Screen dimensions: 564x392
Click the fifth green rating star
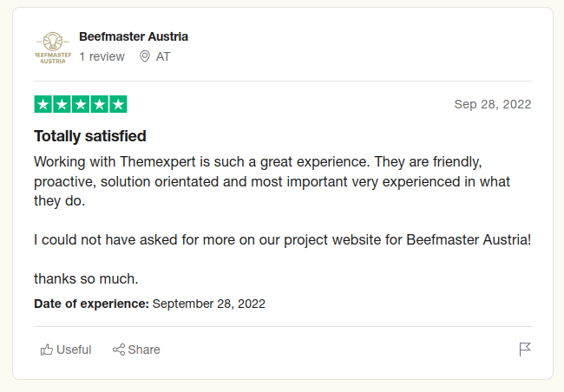(118, 104)
